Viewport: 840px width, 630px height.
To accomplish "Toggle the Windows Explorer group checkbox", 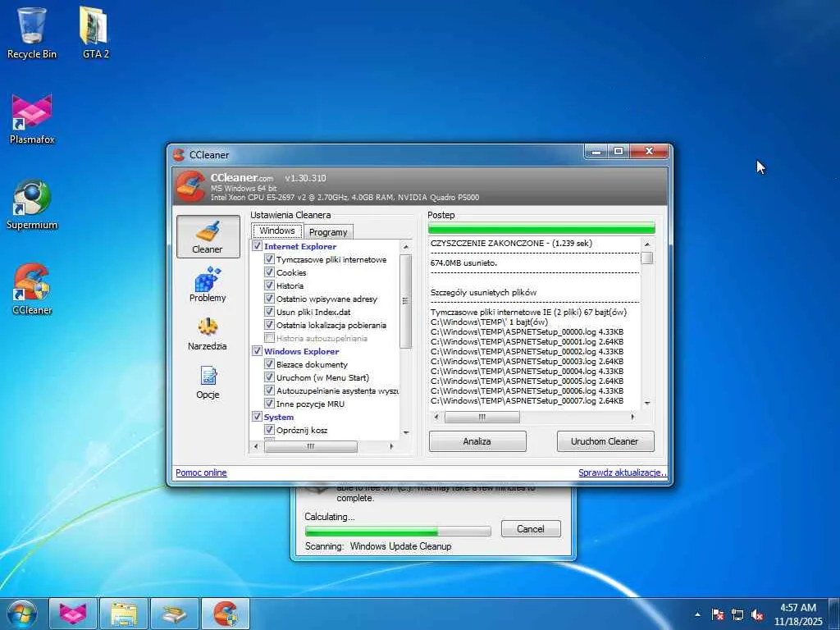I will [x=257, y=351].
